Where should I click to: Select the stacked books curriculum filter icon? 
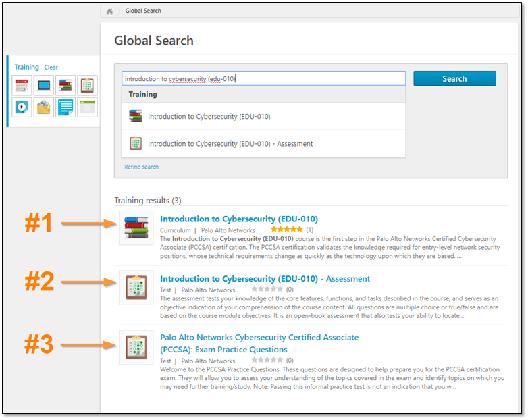65,86
